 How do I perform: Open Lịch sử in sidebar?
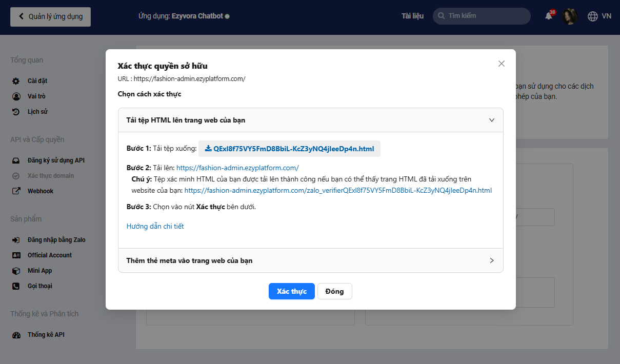[37, 112]
